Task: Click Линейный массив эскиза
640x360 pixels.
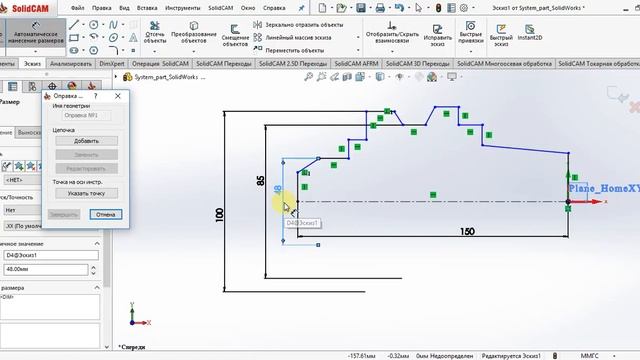Action: point(292,38)
